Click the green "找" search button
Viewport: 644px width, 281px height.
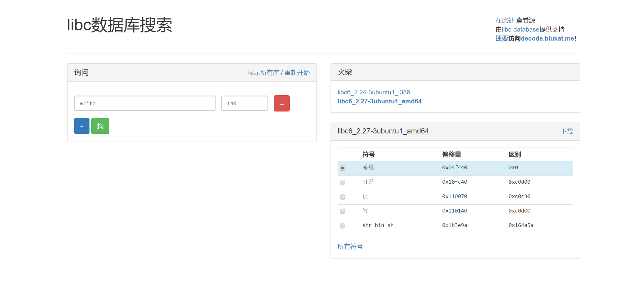tap(100, 126)
